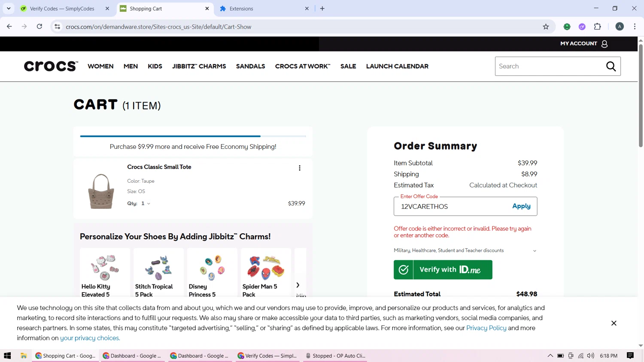The height and width of the screenshot is (362, 644).
Task: Click MY ACCOUNT link
Action: 579,43
